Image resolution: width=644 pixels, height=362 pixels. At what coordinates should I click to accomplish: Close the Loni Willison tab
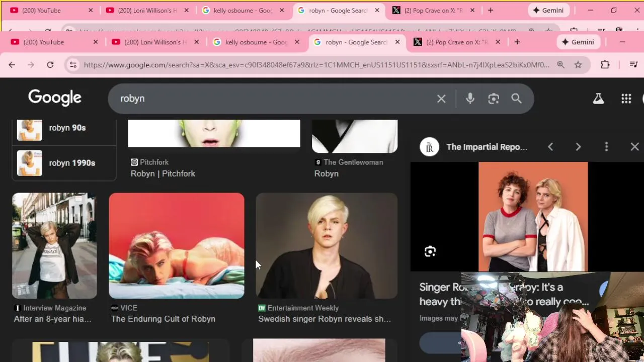(196, 42)
